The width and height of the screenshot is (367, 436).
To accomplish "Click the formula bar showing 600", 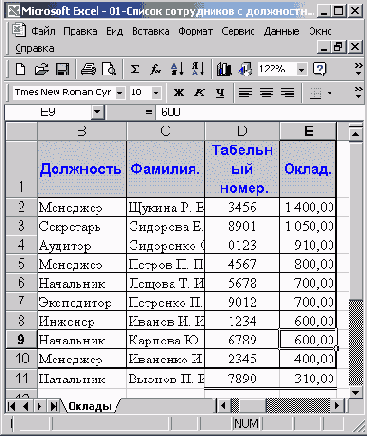I will tap(260, 112).
